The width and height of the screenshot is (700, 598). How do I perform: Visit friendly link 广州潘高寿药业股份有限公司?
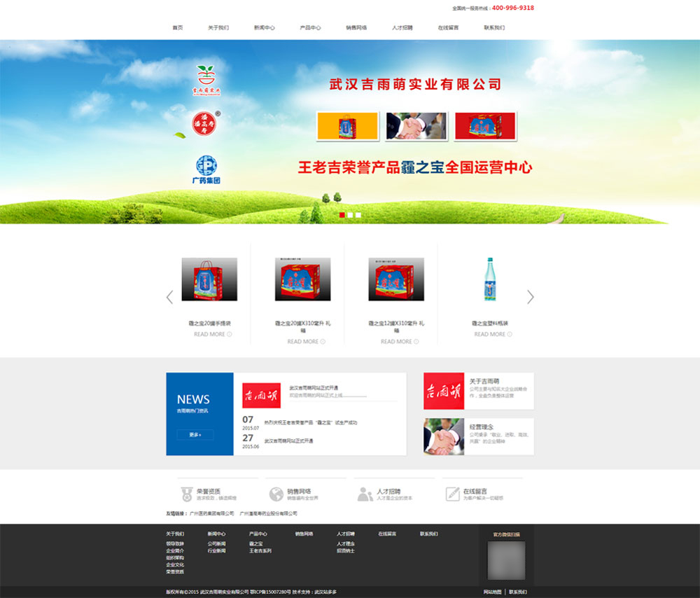point(268,513)
